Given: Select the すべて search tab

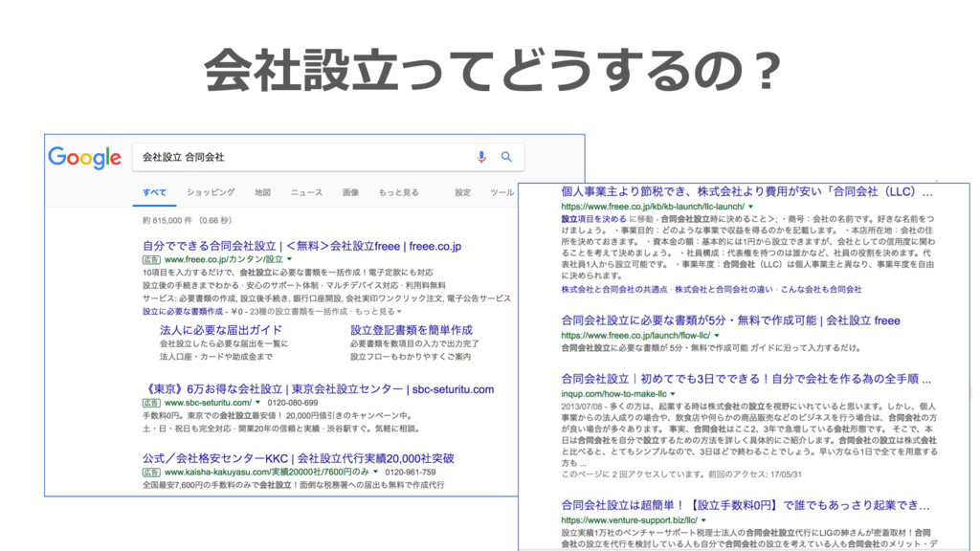Looking at the screenshot, I should 154,192.
